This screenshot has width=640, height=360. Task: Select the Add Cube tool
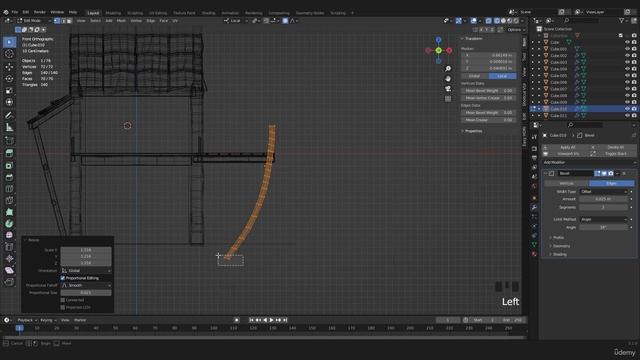click(x=9, y=141)
